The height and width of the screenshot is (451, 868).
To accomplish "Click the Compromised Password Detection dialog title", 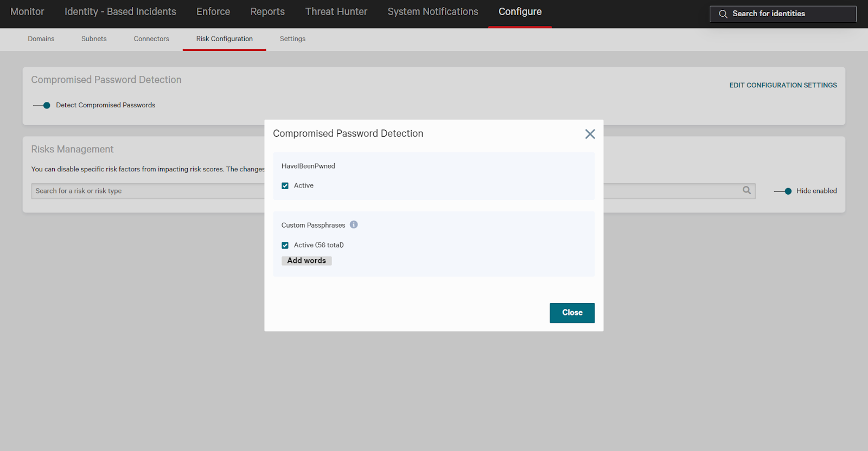I will [x=348, y=133].
